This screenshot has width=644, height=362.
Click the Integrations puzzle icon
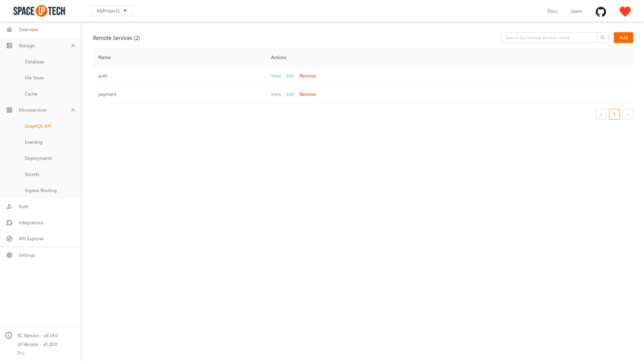[x=9, y=223]
